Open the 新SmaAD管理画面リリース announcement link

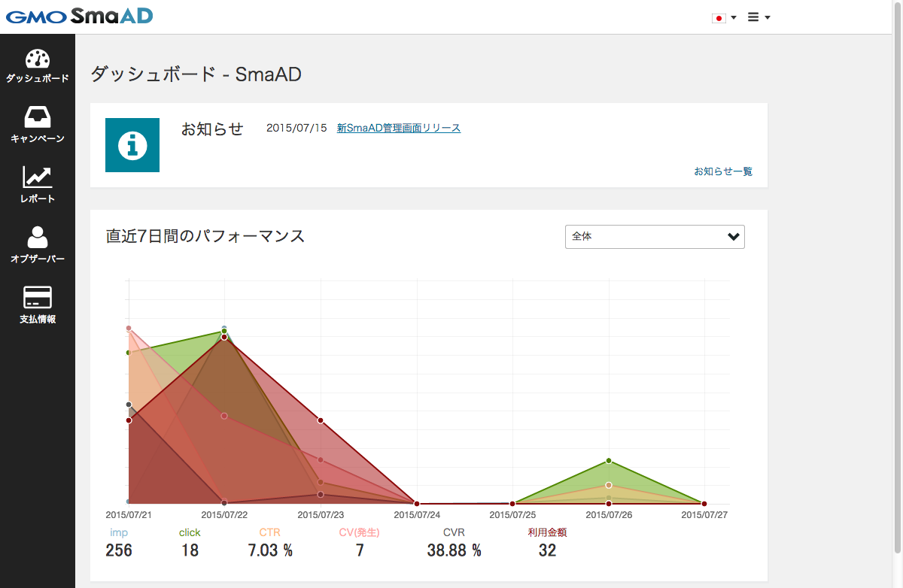pyautogui.click(x=399, y=129)
